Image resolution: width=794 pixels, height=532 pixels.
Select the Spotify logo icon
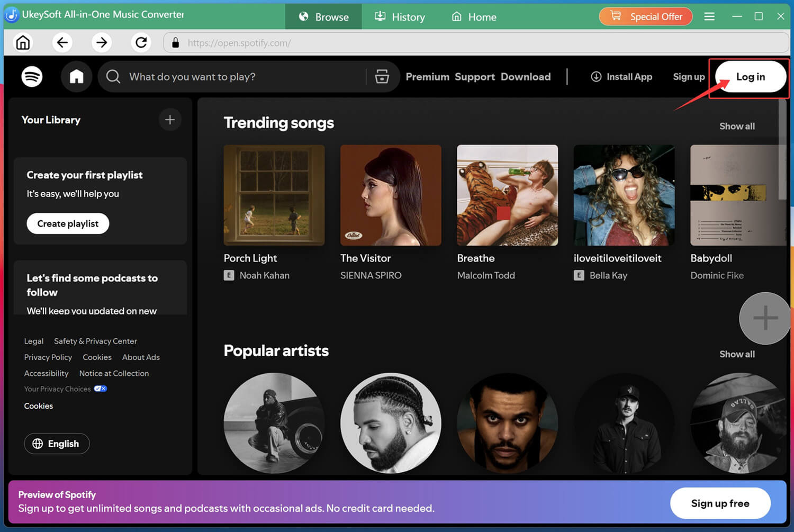tap(32, 76)
